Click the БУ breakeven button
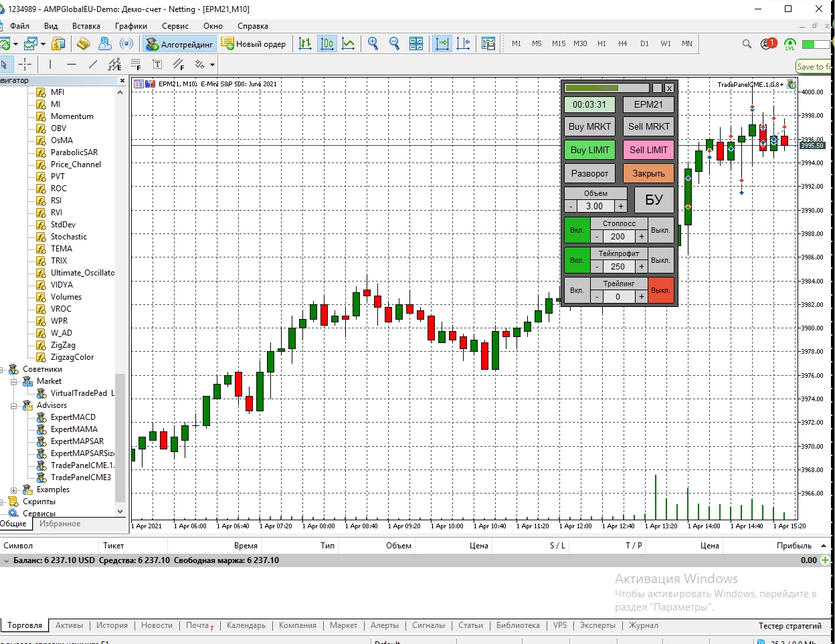This screenshot has height=644, width=835. coord(654,200)
